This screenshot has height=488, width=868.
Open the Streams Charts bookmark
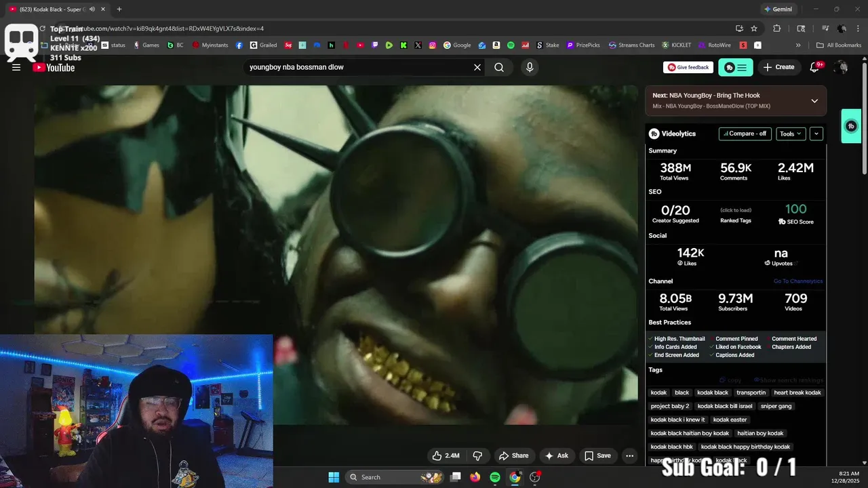click(x=632, y=45)
